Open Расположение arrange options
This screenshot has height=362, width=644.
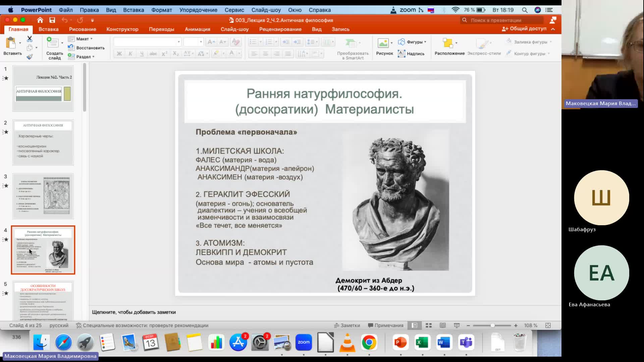pyautogui.click(x=449, y=47)
